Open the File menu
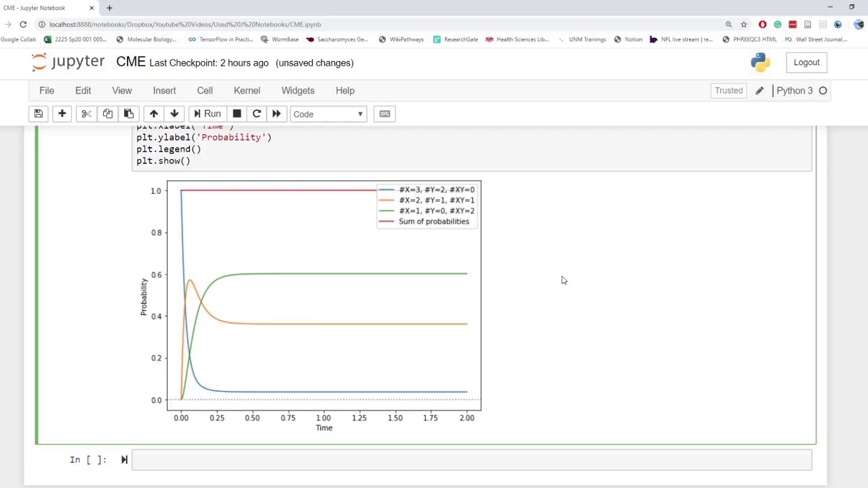This screenshot has height=488, width=868. pos(47,91)
